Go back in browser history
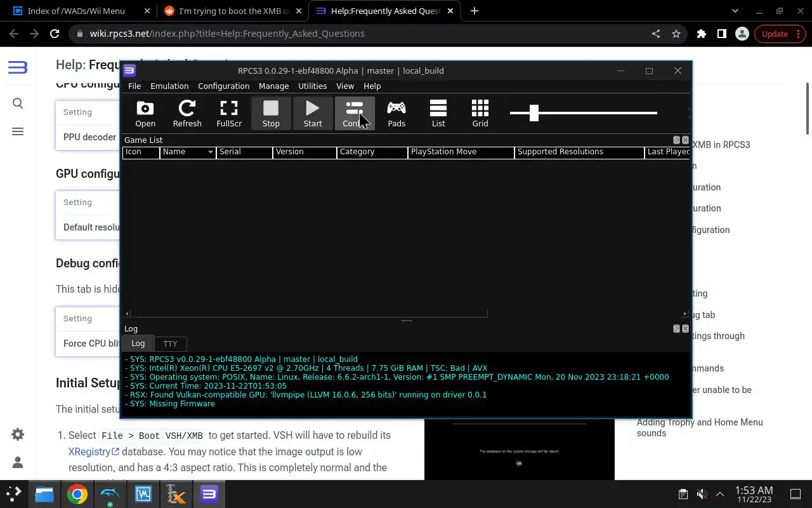812x508 pixels. [14, 34]
